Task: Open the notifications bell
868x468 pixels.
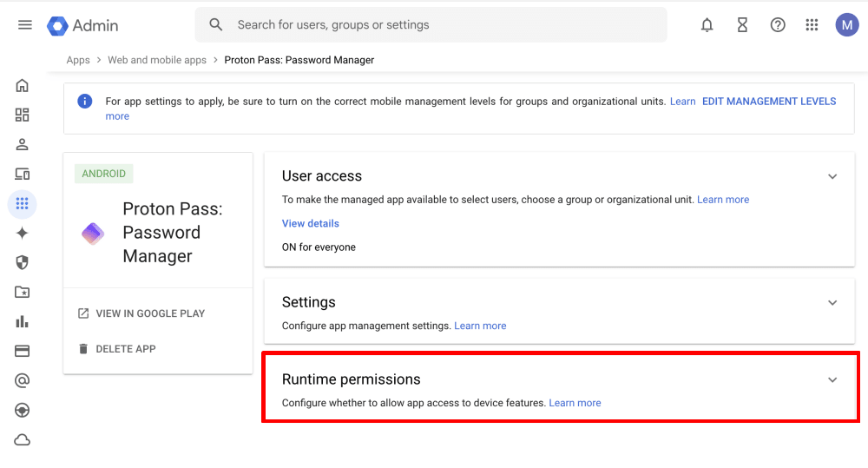Action: tap(707, 25)
